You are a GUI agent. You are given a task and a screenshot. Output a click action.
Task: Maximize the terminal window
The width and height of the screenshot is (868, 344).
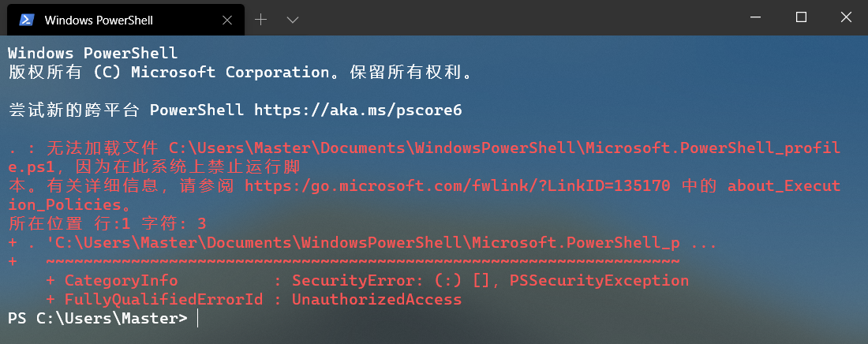(x=801, y=17)
